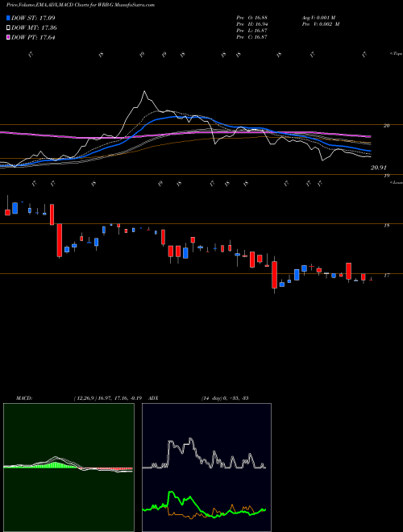The height and width of the screenshot is (532, 403).
Task: Click the 17 axis label on candlestick chart
Action: pos(386,276)
